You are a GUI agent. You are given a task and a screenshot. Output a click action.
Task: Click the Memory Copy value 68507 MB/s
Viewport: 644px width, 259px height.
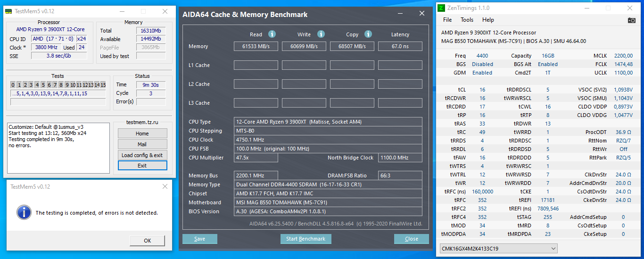point(352,46)
